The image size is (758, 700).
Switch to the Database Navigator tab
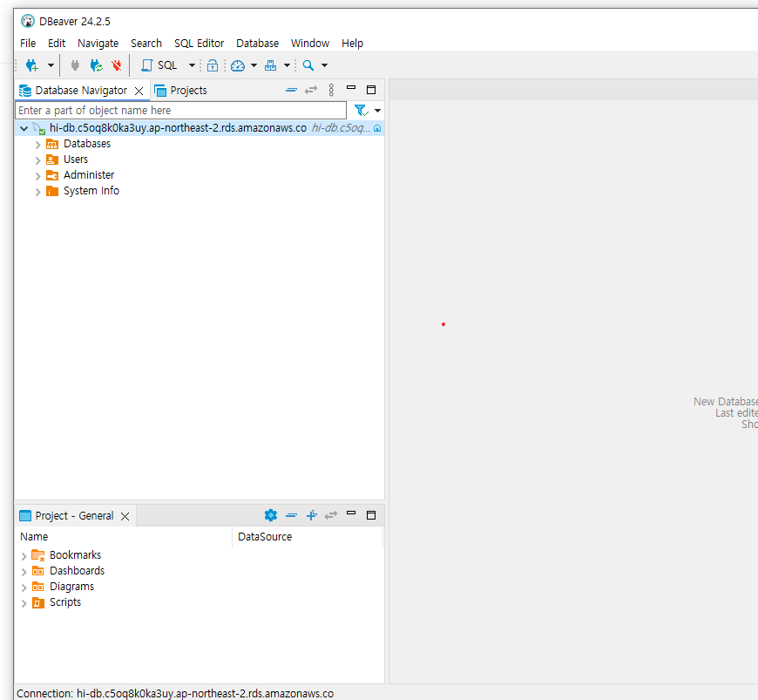pyautogui.click(x=81, y=91)
